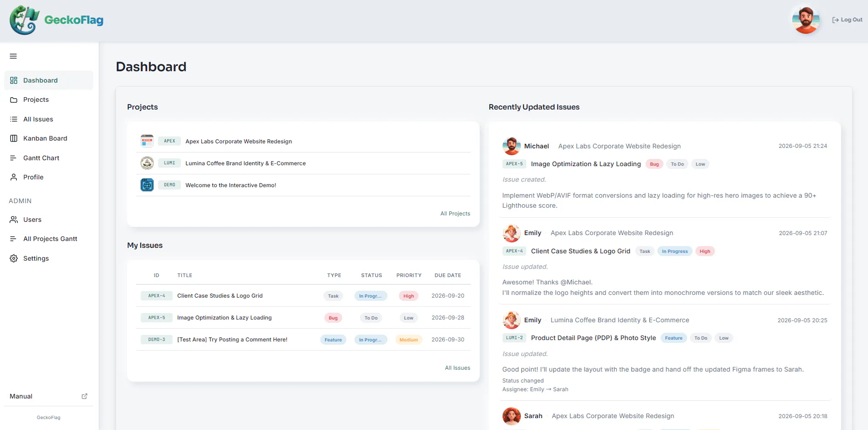Open the Profile page

(48, 177)
